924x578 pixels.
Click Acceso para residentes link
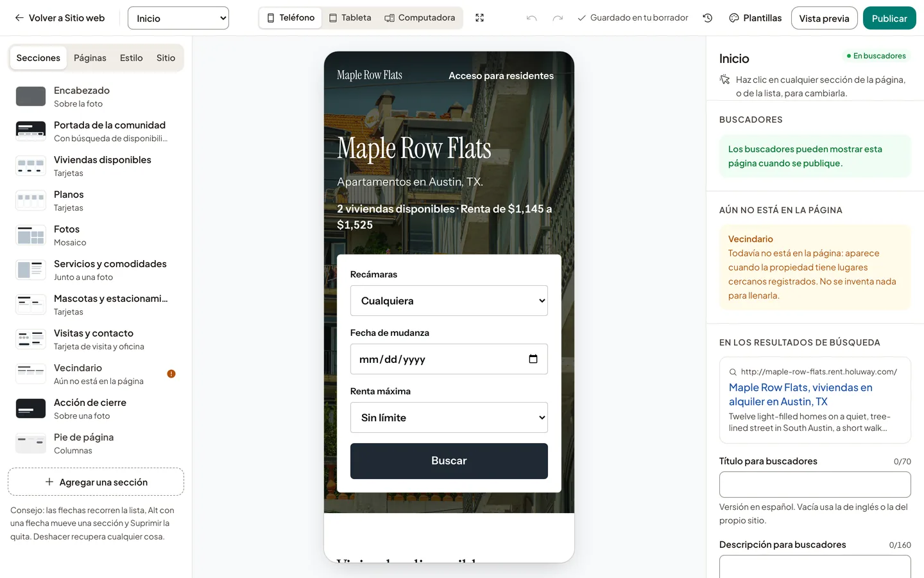coord(501,76)
